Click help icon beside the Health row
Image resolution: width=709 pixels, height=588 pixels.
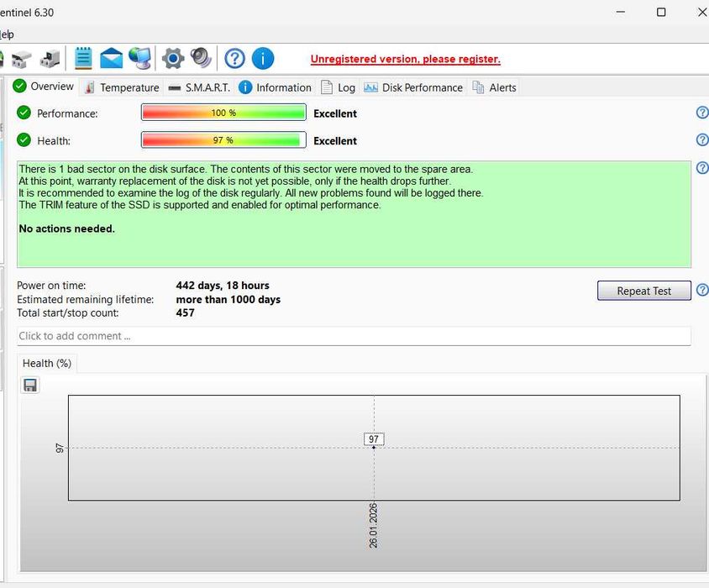pyautogui.click(x=702, y=139)
